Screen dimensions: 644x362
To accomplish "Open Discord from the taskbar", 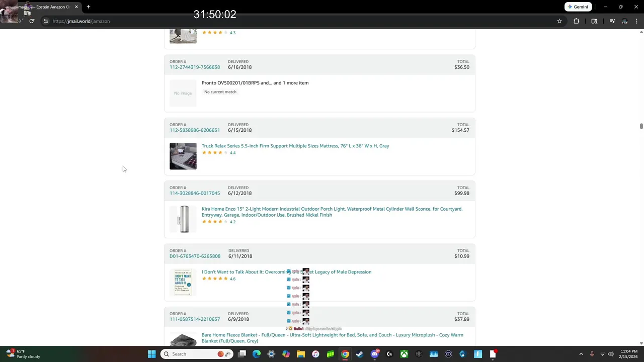I will coord(374,354).
